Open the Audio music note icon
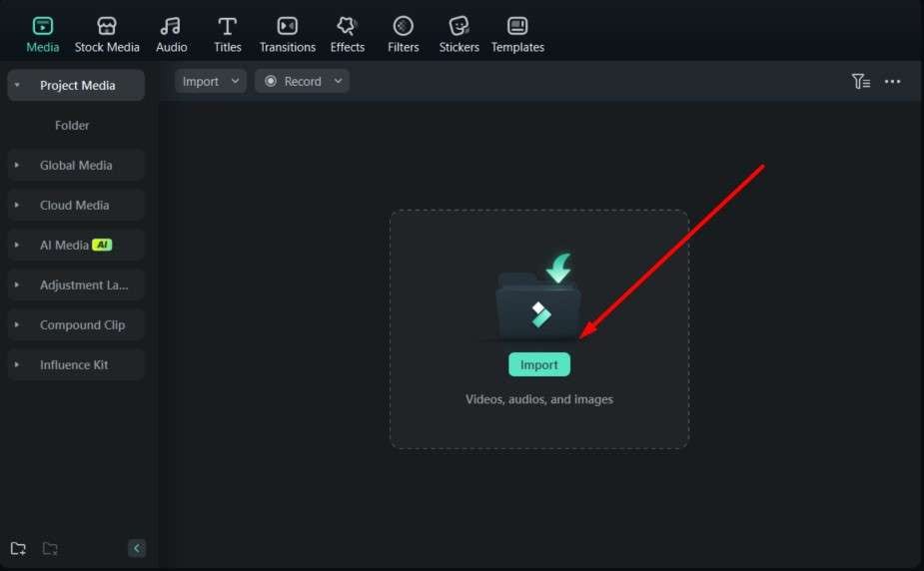Image resolution: width=924 pixels, height=571 pixels. [171, 26]
